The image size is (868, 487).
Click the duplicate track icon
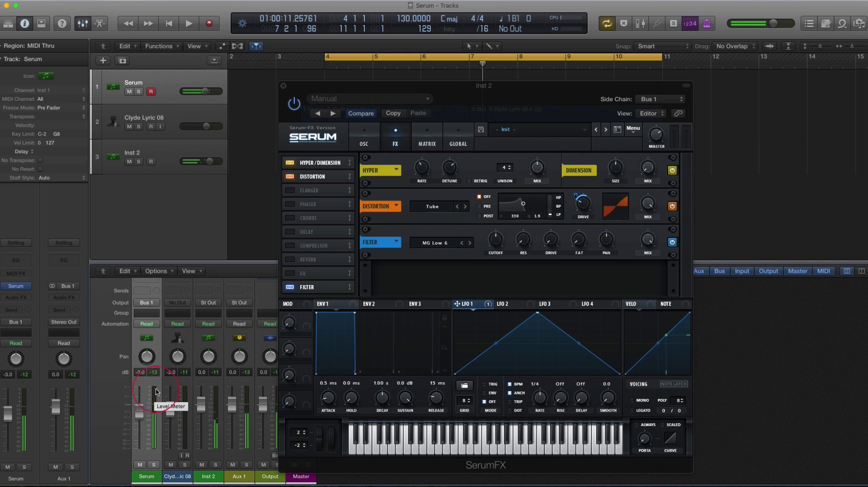coord(122,61)
